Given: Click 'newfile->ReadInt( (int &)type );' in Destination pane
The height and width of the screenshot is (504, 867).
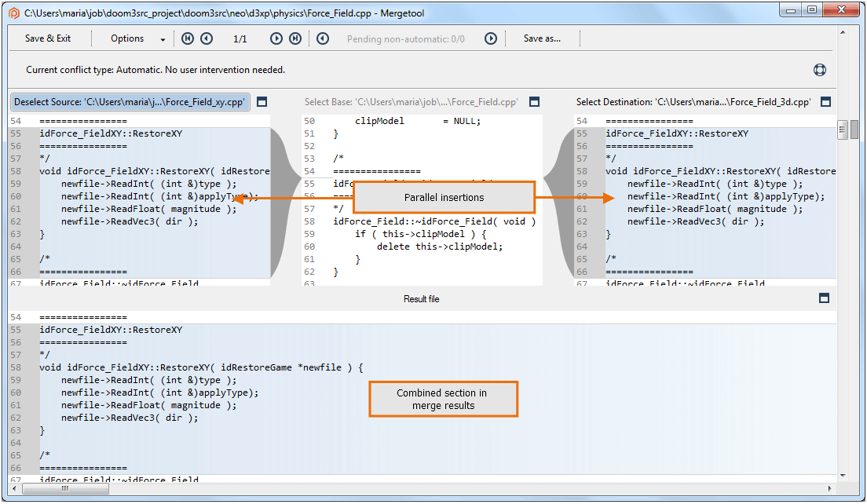Looking at the screenshot, I should click(715, 184).
